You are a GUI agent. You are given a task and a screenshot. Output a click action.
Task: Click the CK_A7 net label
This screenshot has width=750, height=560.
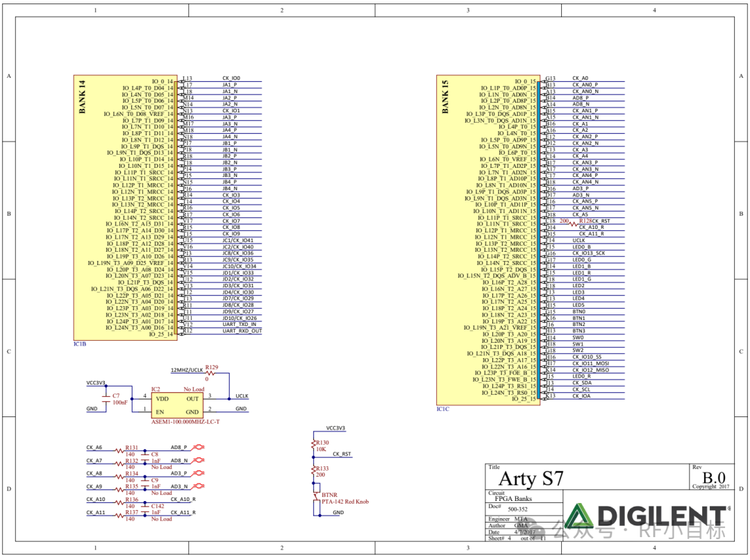tap(94, 461)
